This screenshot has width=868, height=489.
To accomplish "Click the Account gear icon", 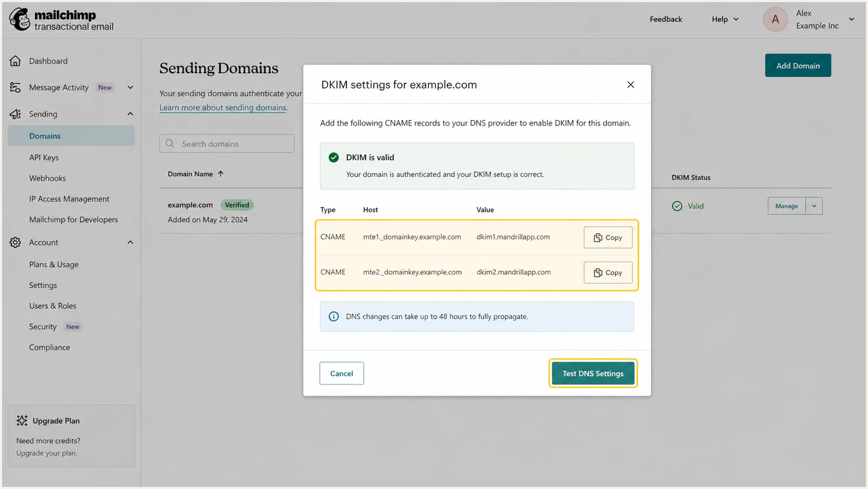I will (15, 242).
